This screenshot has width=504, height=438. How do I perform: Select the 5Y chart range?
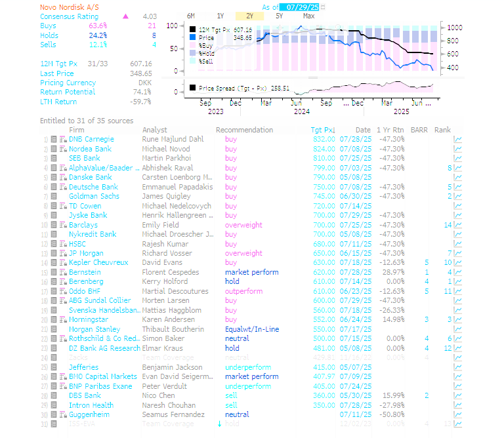click(280, 16)
